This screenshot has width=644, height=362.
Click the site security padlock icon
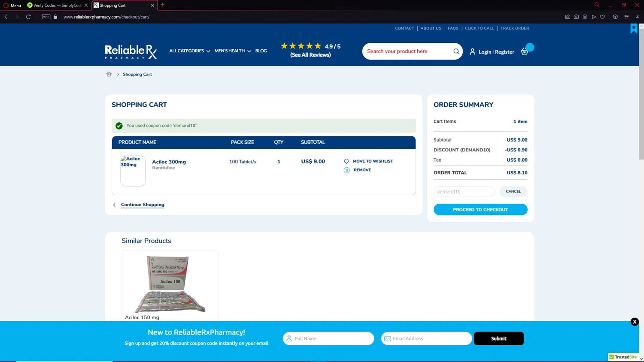pos(55,17)
